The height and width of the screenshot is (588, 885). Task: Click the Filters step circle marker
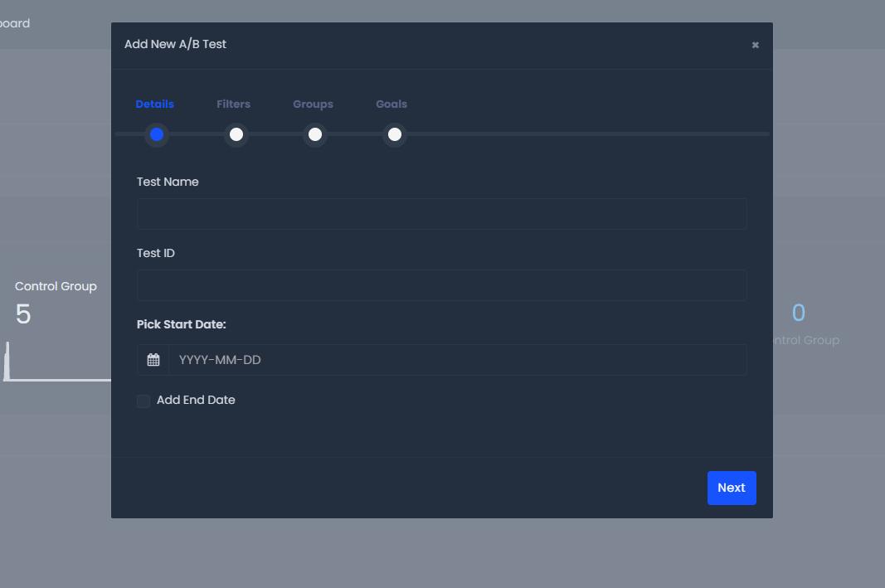236,135
